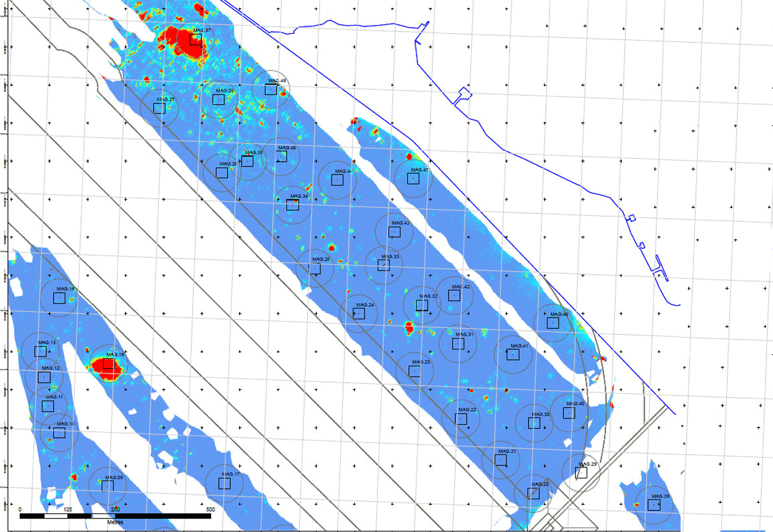Select the MAG.27 label text

click(166, 100)
